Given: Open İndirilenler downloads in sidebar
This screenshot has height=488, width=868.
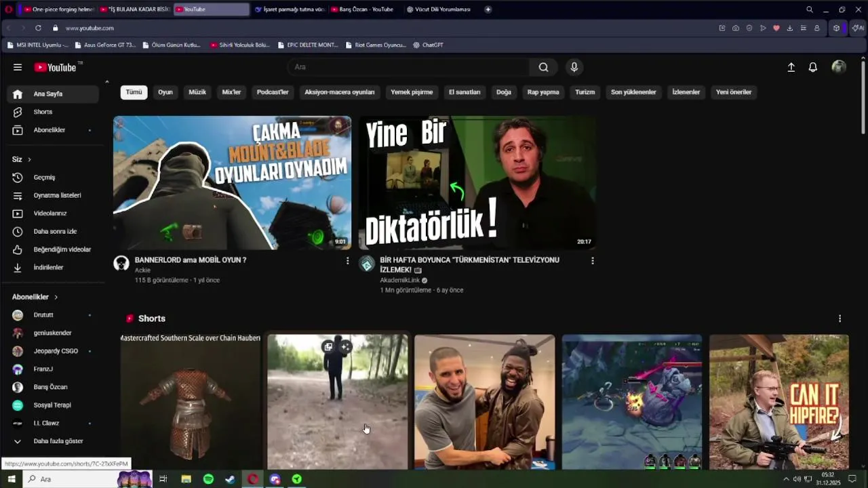Looking at the screenshot, I should [54, 268].
